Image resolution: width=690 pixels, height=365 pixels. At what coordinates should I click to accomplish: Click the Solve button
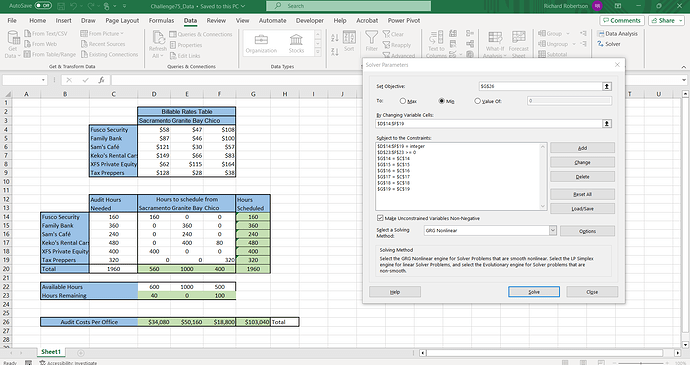click(x=534, y=292)
